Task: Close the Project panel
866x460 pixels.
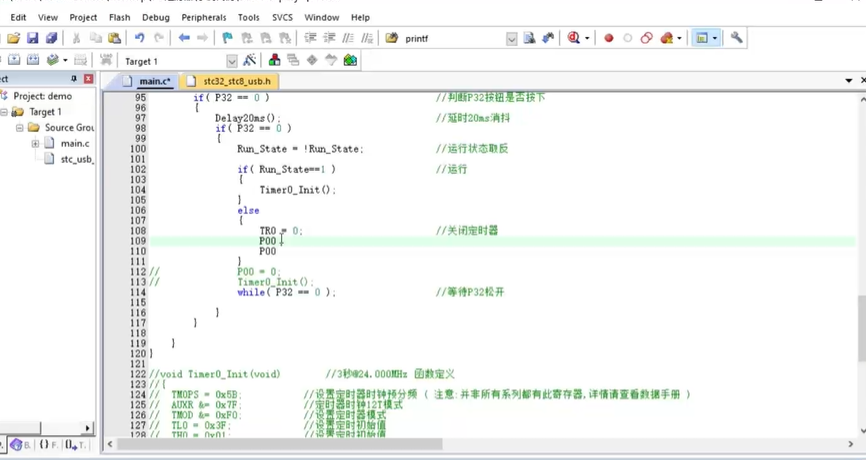Action: 88,79
